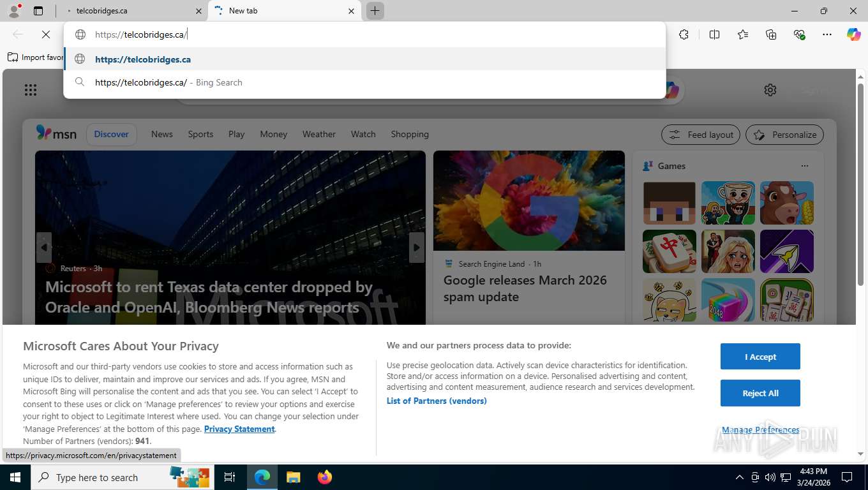Open the tab actions menu icon

(x=38, y=11)
